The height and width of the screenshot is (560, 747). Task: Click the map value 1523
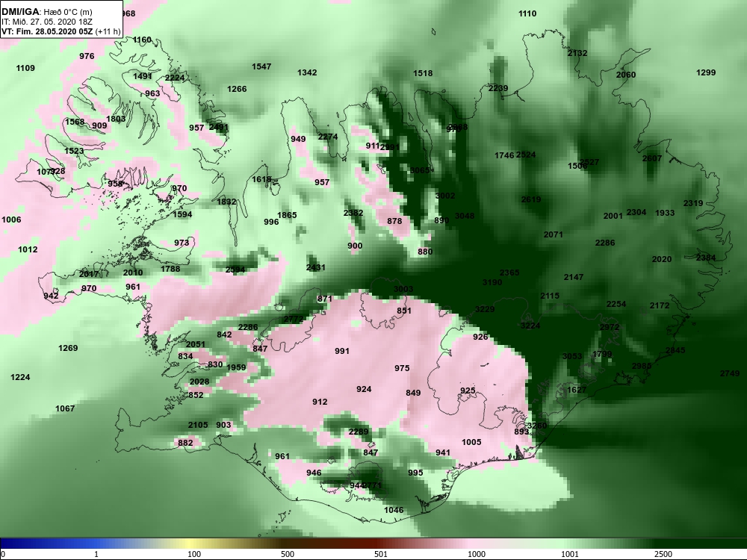pos(74,151)
